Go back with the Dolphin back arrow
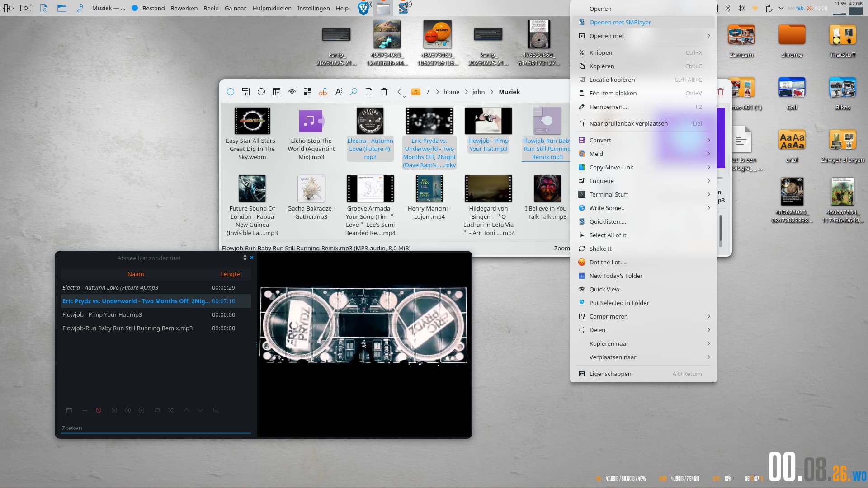This screenshot has width=868, height=488. [400, 92]
